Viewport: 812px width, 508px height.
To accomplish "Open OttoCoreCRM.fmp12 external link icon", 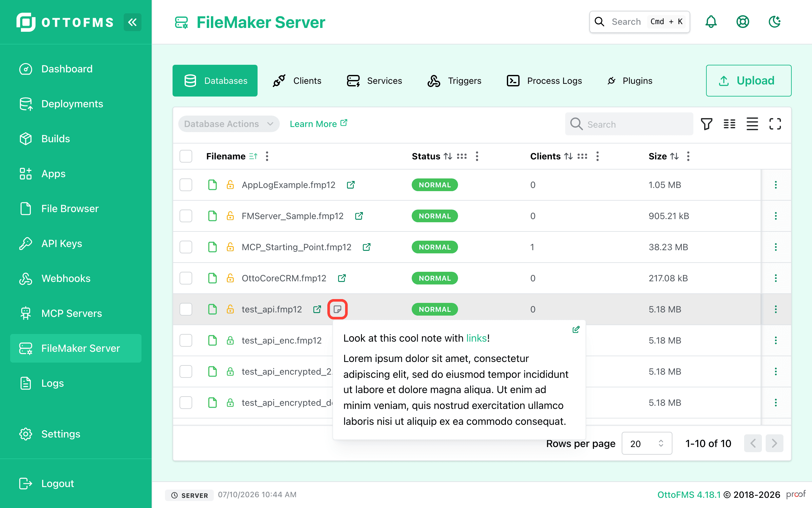I will point(342,278).
